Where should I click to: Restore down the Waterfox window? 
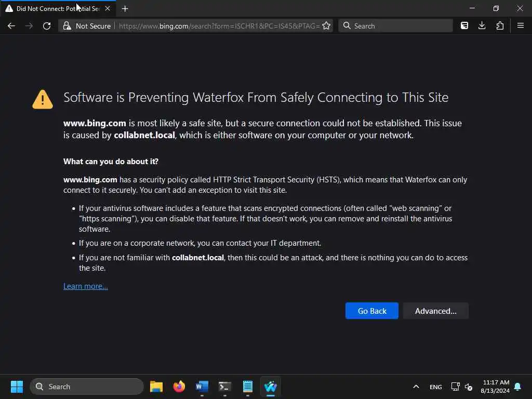pos(496,8)
